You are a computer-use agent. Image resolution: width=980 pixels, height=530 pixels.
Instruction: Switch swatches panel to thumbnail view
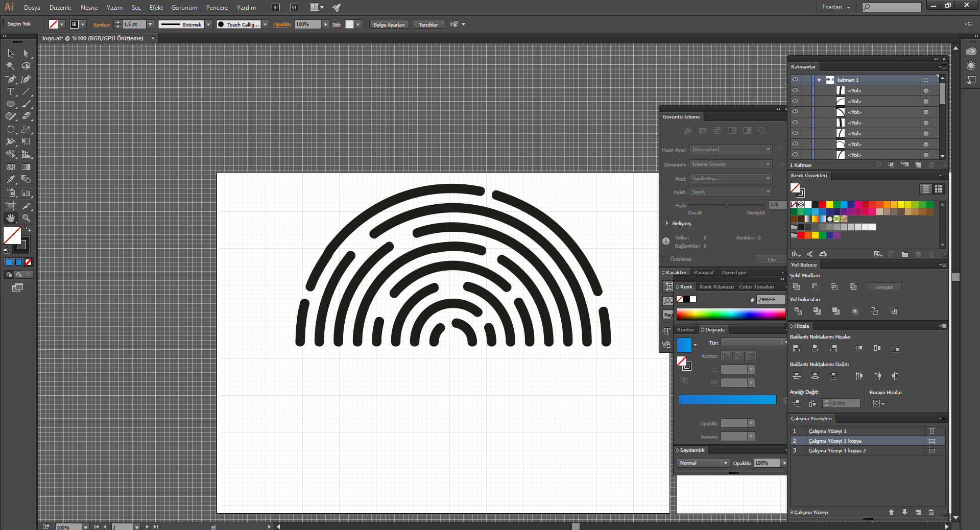(939, 189)
